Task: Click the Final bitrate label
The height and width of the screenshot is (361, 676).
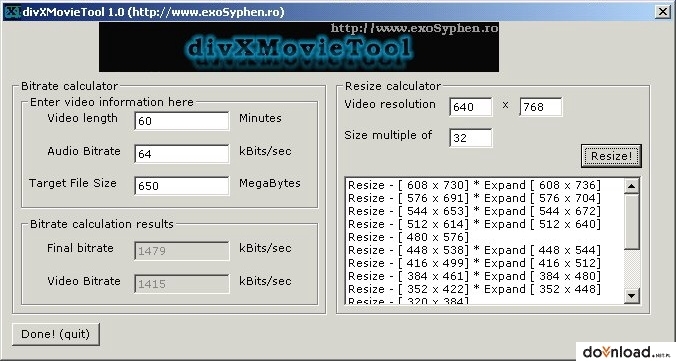Action: tap(80, 248)
